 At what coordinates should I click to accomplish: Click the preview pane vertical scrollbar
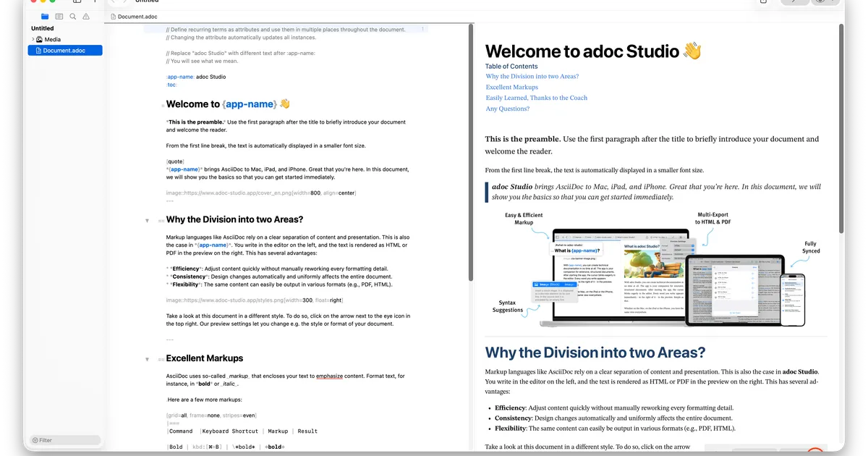click(x=841, y=129)
